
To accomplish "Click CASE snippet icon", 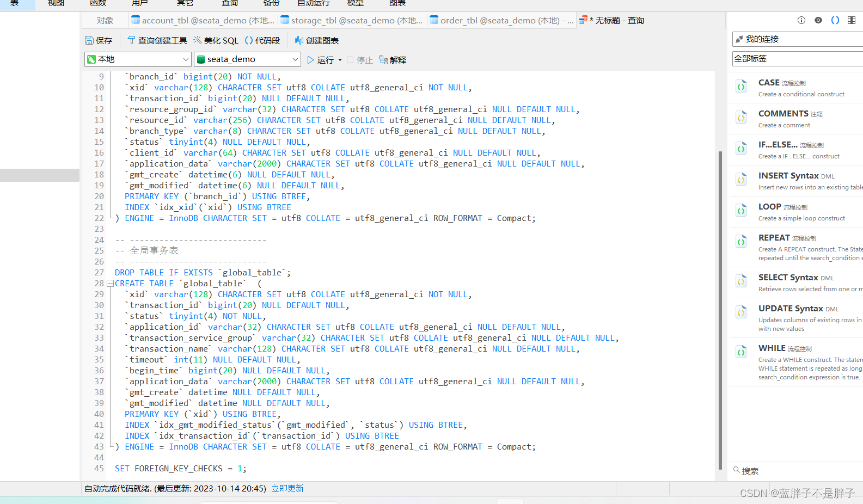I will tap(742, 86).
